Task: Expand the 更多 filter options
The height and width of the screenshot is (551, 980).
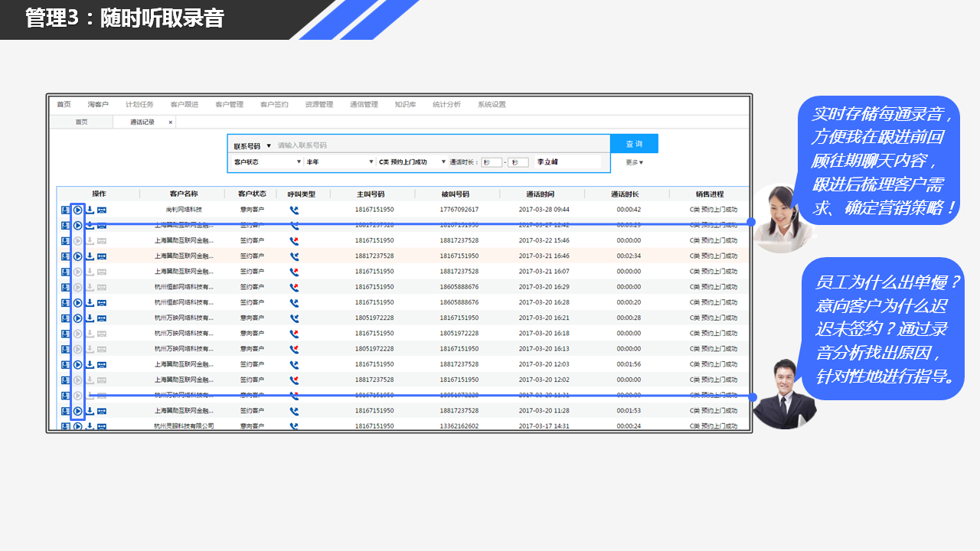Action: tap(634, 162)
